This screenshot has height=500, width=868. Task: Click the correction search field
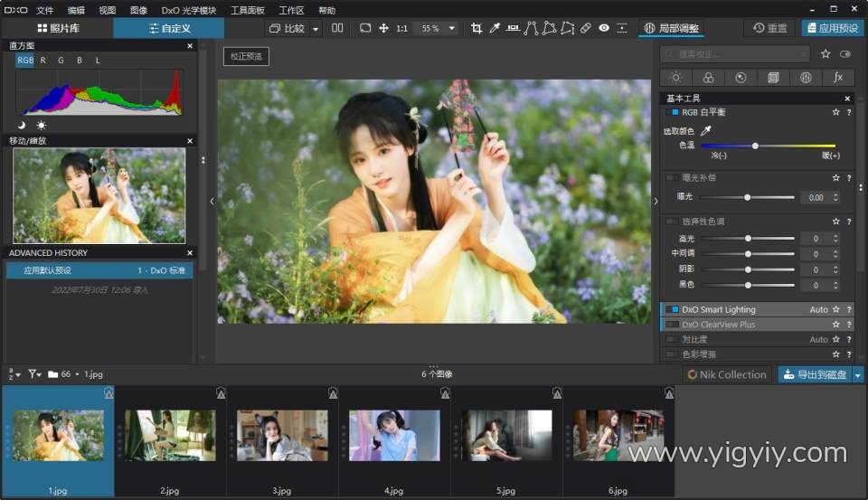pyautogui.click(x=735, y=53)
